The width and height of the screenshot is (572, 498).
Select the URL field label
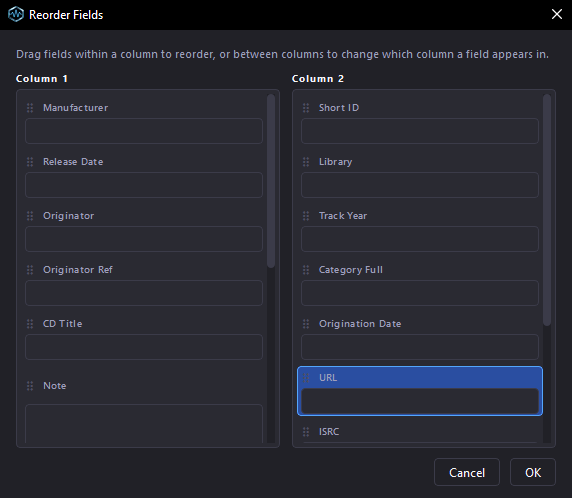(x=328, y=378)
